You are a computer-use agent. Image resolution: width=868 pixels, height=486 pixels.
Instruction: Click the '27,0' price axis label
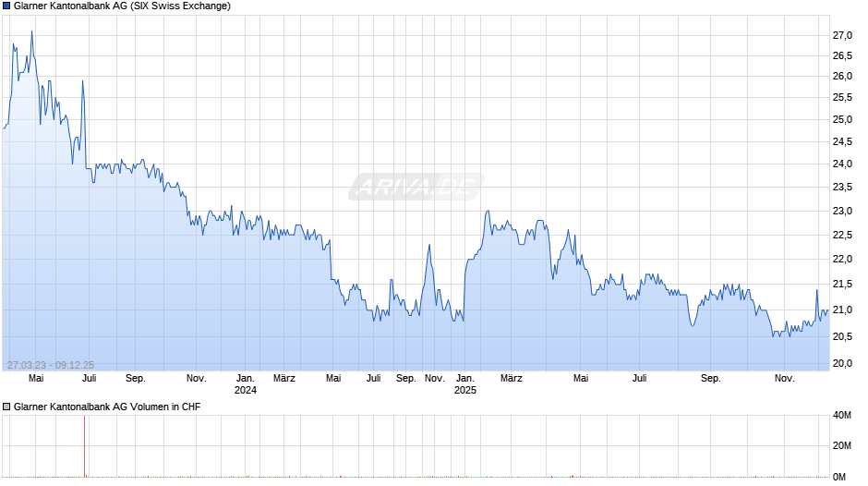click(842, 35)
